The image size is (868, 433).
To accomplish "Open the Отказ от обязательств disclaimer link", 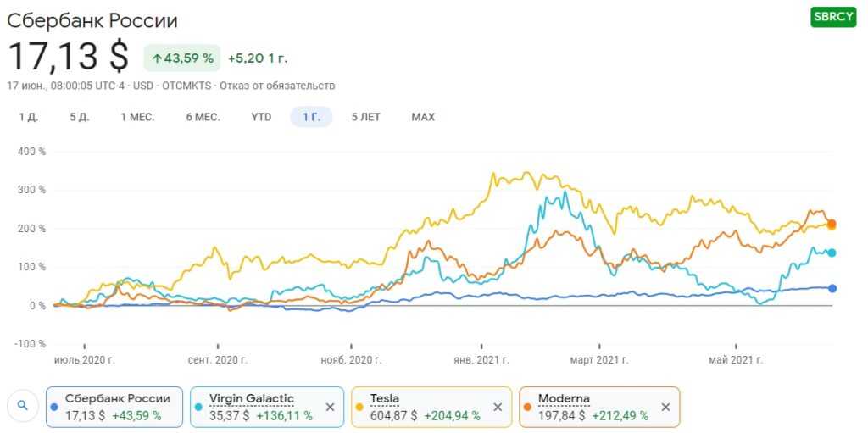I will [280, 86].
